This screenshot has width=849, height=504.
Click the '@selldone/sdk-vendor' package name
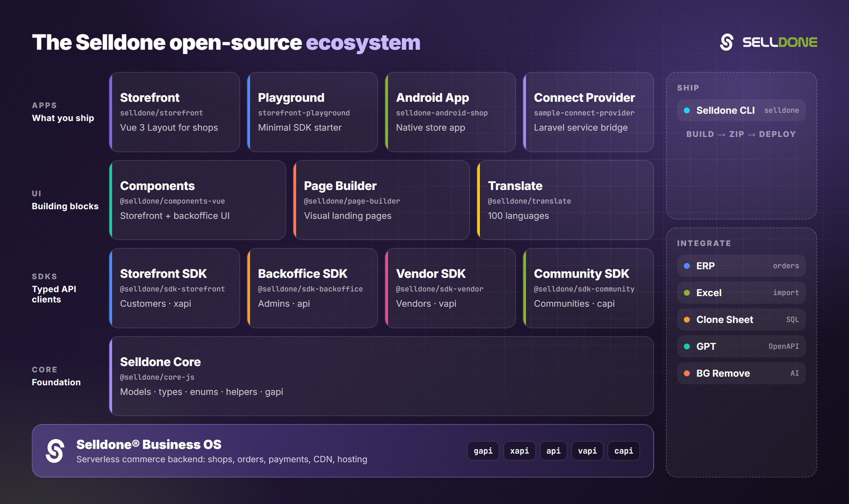[440, 289]
